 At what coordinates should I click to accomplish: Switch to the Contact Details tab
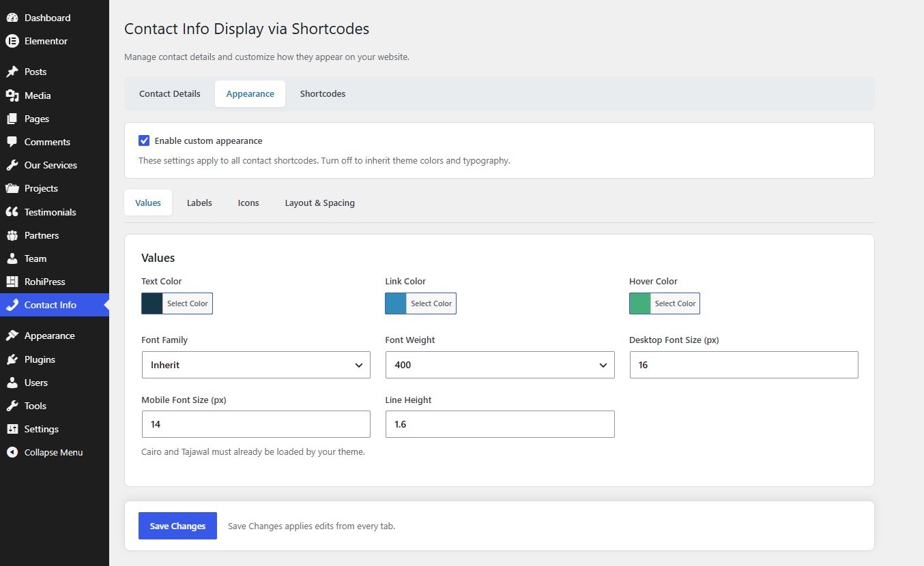tap(170, 93)
